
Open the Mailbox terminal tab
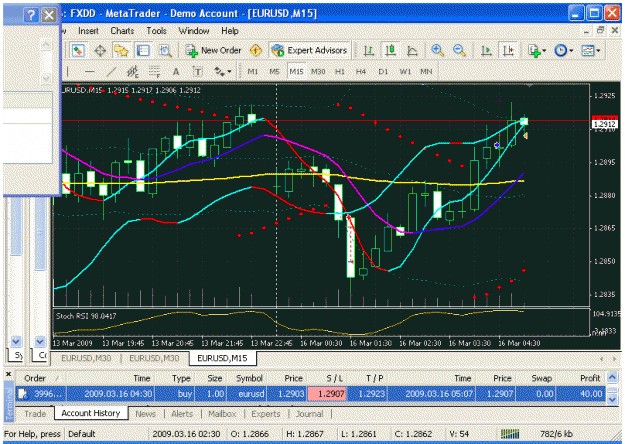pyautogui.click(x=222, y=414)
